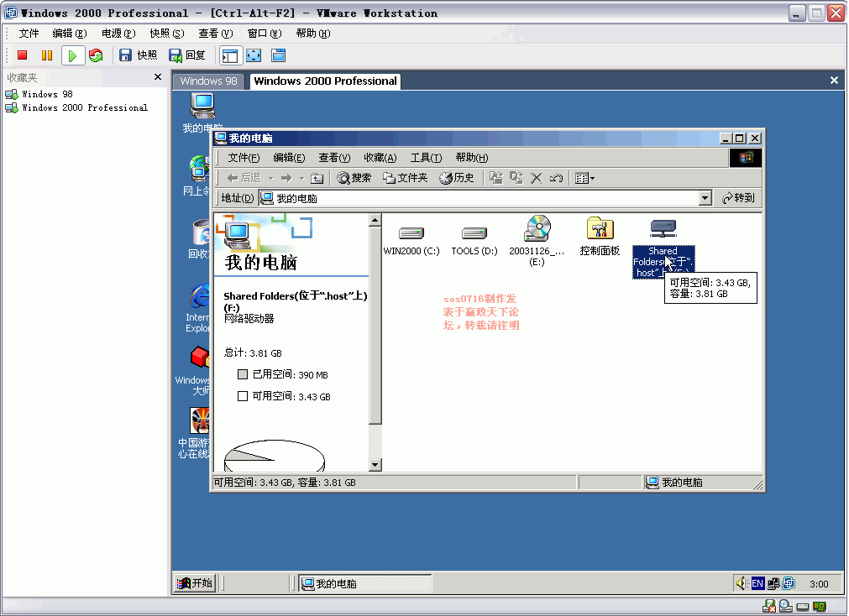Toggle the VMware sidebar view icon
The image size is (849, 616).
[x=229, y=55]
